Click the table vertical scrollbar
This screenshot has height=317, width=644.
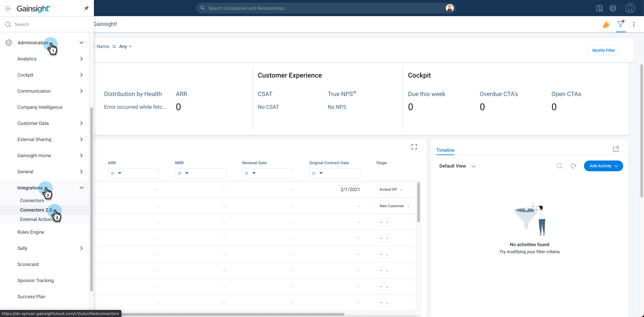[418, 202]
